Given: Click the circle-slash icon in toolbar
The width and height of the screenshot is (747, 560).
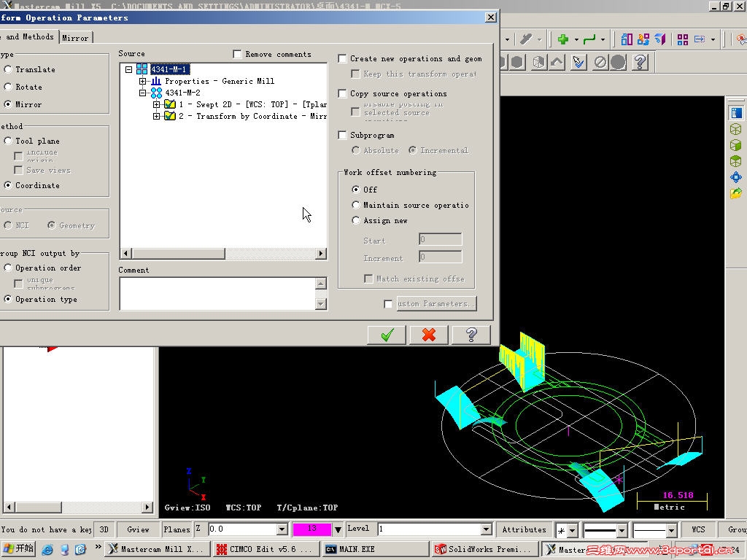Looking at the screenshot, I should (600, 63).
